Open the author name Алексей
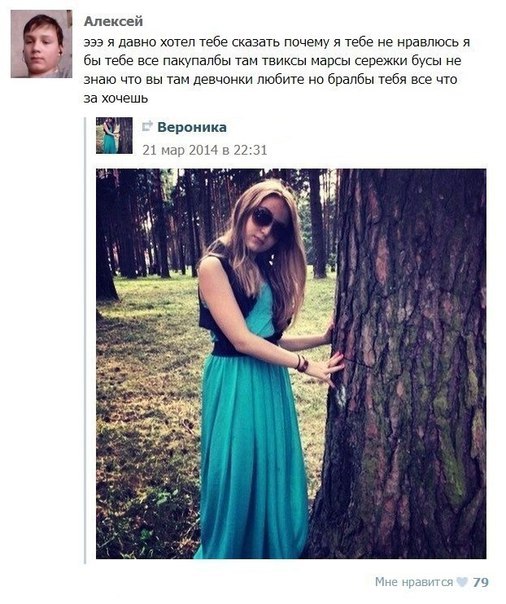Image resolution: width=506 pixels, height=604 pixels. [x=113, y=21]
